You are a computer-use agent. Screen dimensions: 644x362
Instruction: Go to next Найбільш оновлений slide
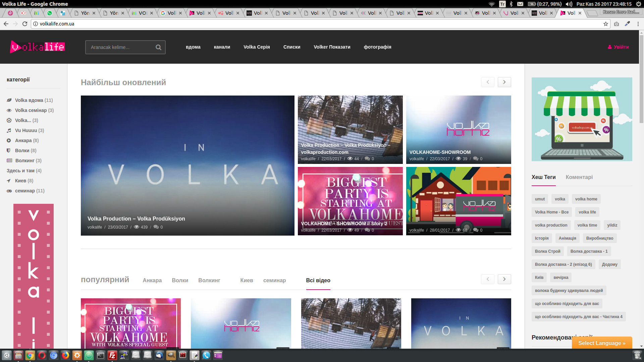point(504,82)
